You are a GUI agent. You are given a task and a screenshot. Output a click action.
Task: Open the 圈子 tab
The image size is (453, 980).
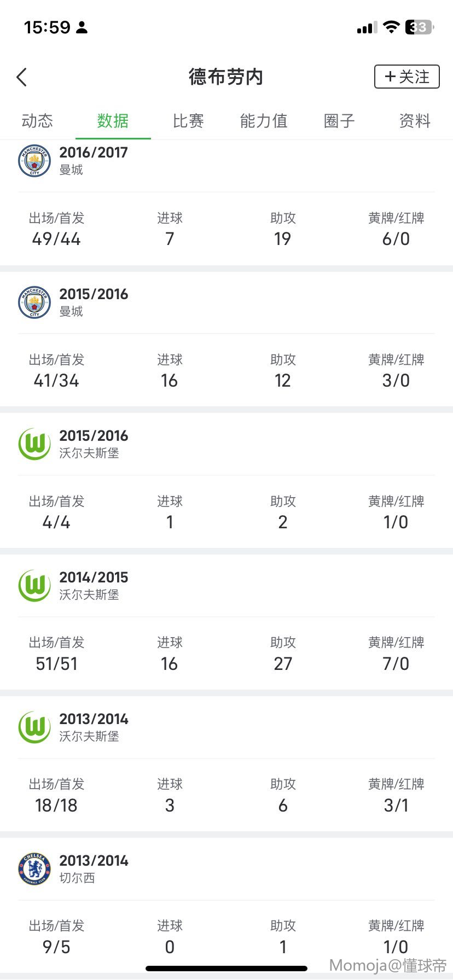coord(339,121)
